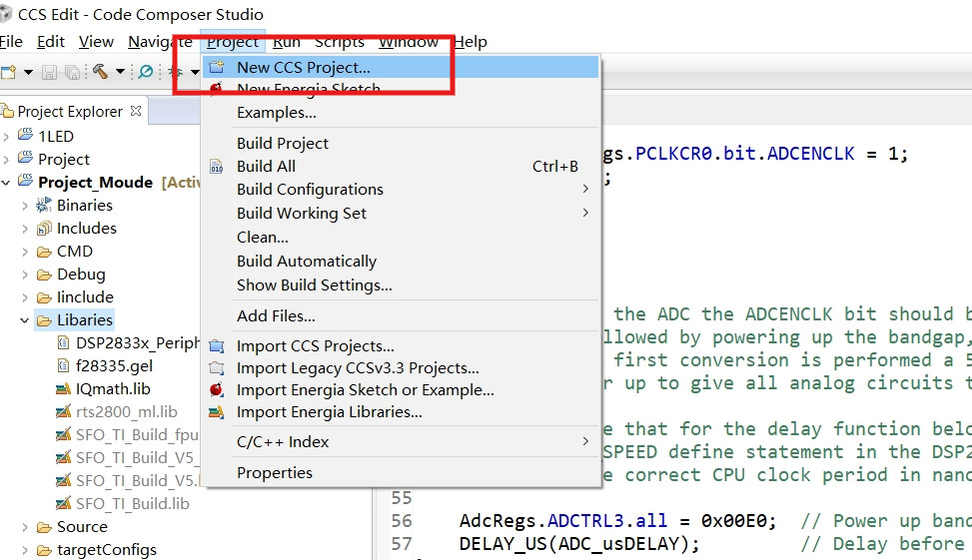Click the magnifier-with-slash toolbar icon
Image resolution: width=972 pixels, height=560 pixels.
(x=146, y=72)
